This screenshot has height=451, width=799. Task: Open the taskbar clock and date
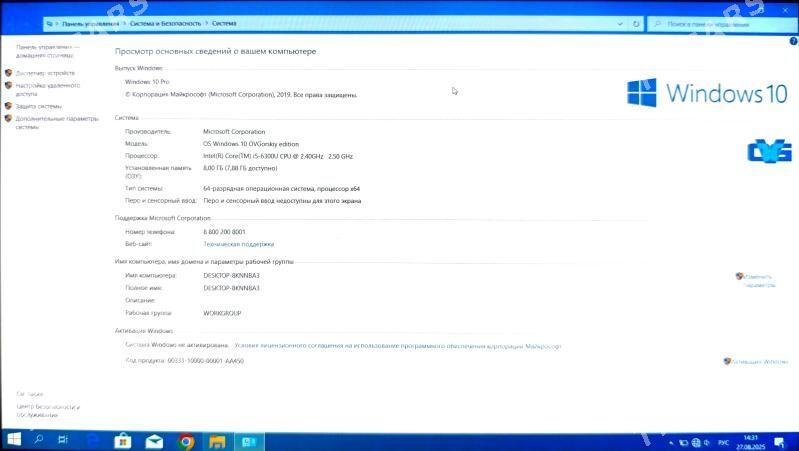click(751, 442)
